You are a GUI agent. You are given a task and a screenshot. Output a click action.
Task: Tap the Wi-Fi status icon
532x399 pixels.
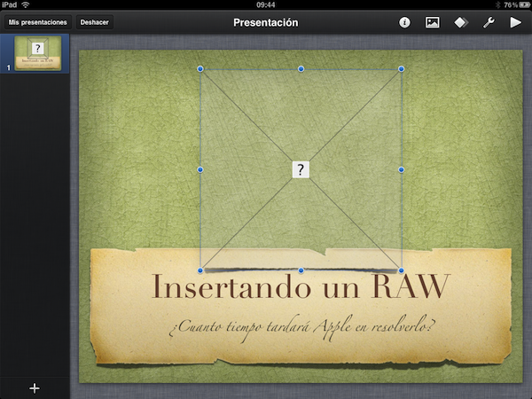tap(26, 4)
